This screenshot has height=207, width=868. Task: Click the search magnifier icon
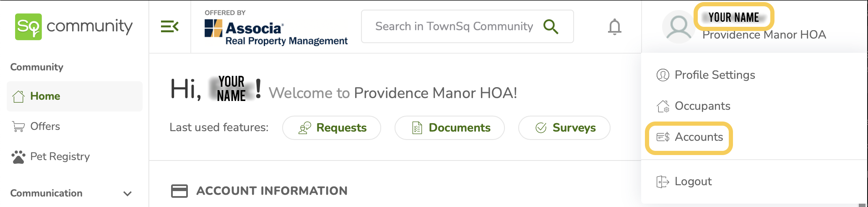pos(551,27)
